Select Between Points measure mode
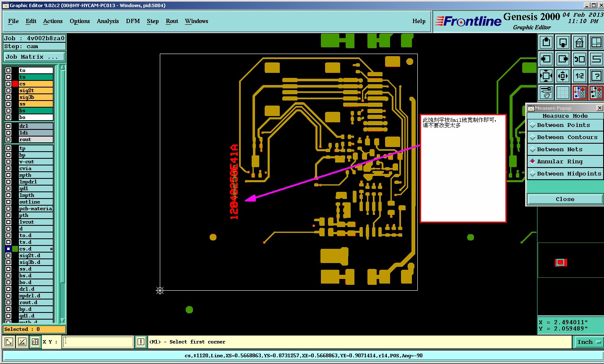The height and width of the screenshot is (364, 604). pos(565,125)
